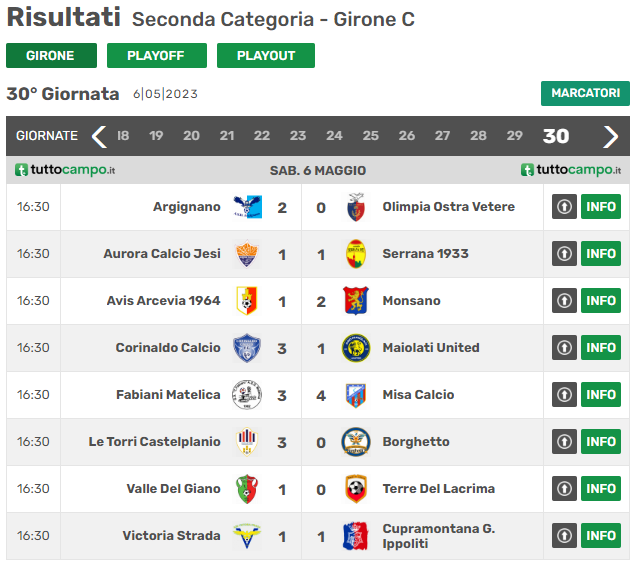Click the Argignano team crest
The image size is (631, 561).
pyautogui.click(x=247, y=207)
